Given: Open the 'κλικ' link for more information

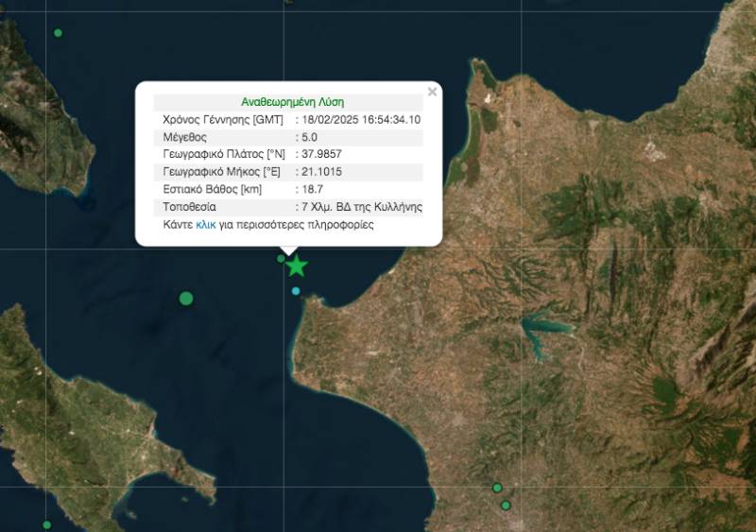Looking at the screenshot, I should pyautogui.click(x=206, y=225).
